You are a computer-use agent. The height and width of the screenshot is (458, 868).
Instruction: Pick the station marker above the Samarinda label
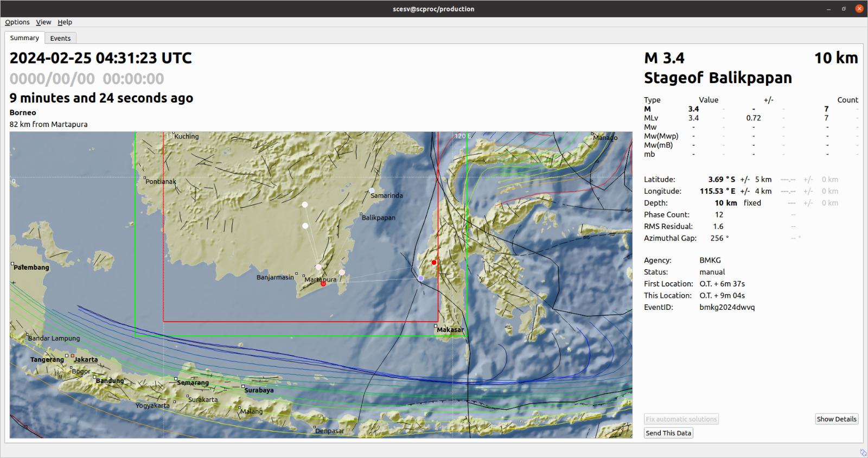372,191
